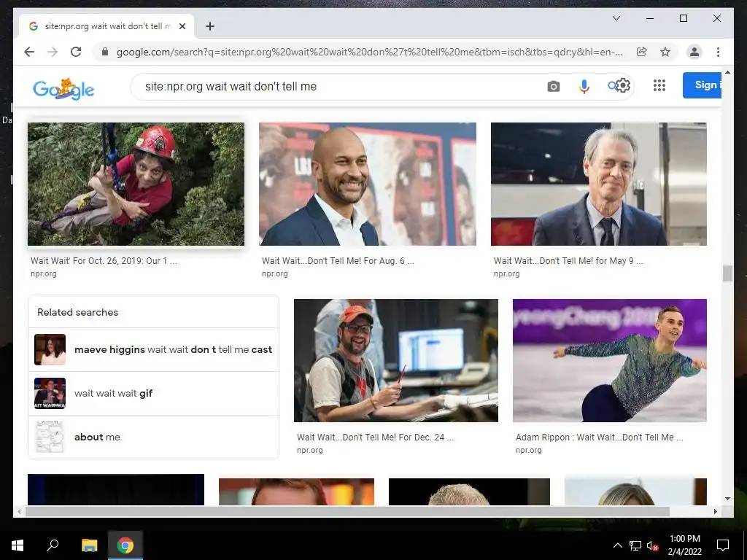Click the maeve higgins related search thumbnail
Screen dimensions: 747x560
pos(50,349)
